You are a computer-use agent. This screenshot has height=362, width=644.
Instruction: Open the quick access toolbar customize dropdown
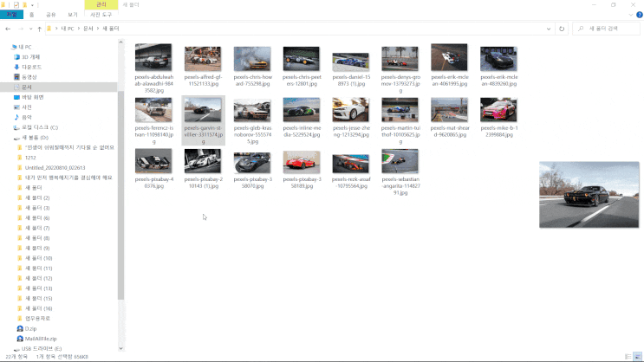click(32, 5)
